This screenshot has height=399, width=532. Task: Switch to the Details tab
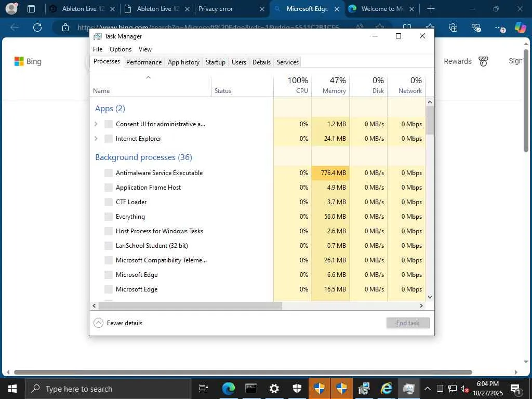click(262, 62)
